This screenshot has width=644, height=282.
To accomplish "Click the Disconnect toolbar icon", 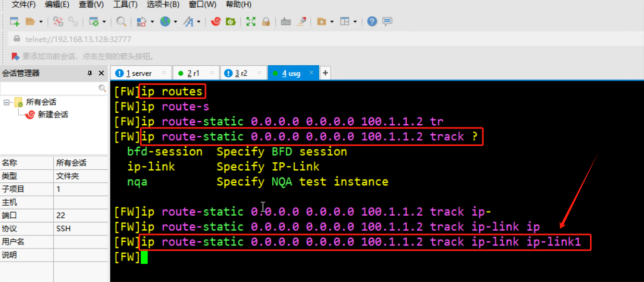I will (x=58, y=21).
